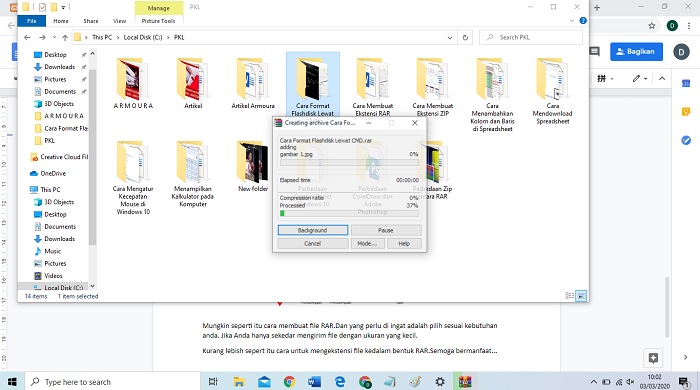Open Google Keep side panel icon
Screen dimensions: 700x390
click(686, 112)
